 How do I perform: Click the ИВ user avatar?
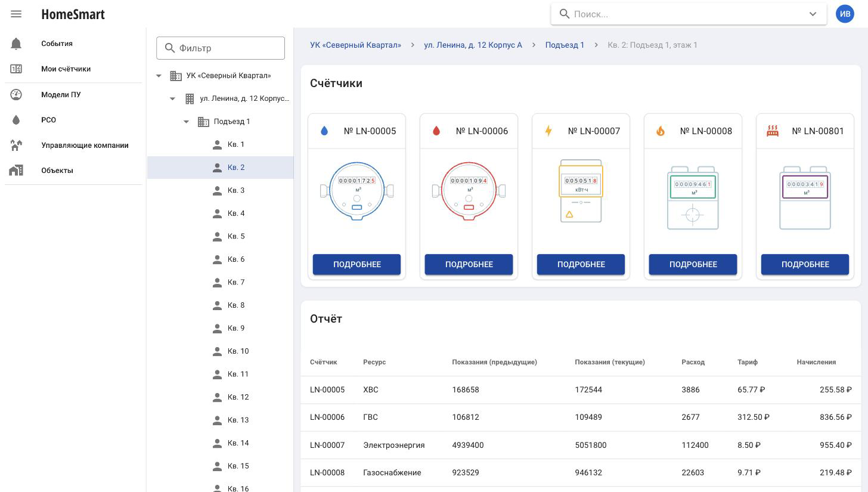click(845, 14)
